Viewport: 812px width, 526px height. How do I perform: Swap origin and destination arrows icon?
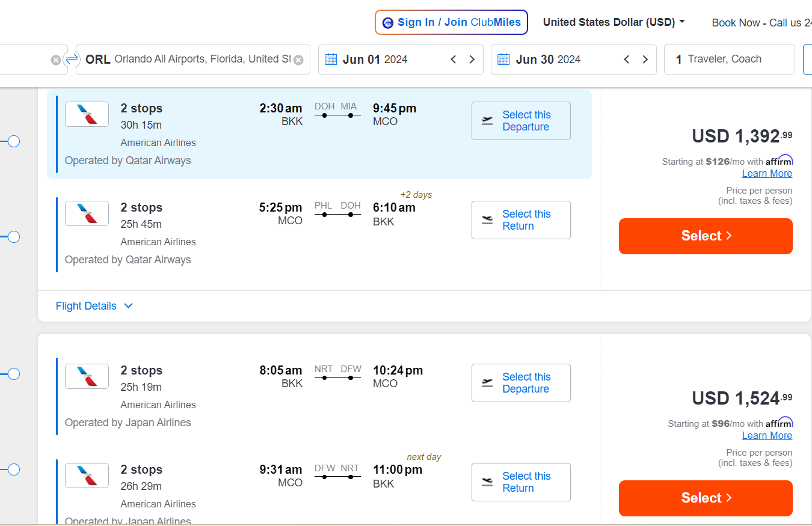click(72, 59)
